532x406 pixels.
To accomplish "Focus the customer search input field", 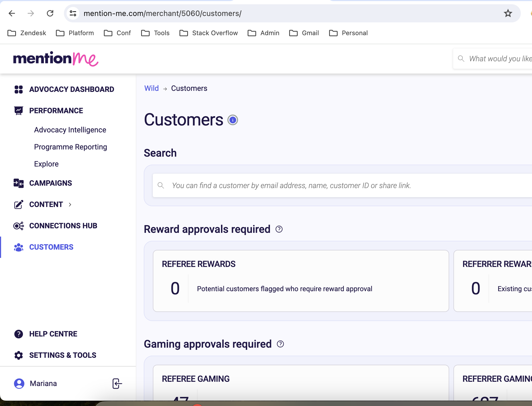I will pyautogui.click(x=342, y=185).
